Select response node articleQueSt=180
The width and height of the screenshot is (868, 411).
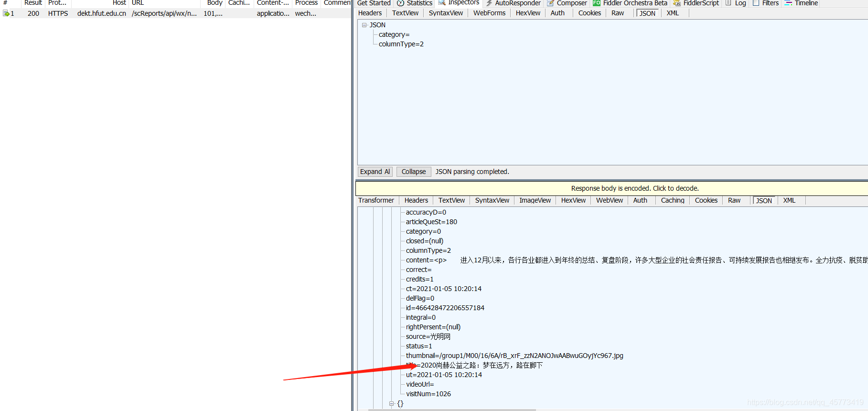click(431, 222)
